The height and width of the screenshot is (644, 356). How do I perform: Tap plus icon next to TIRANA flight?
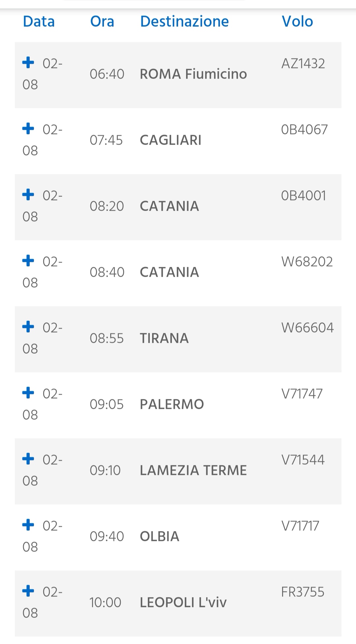[x=28, y=327]
